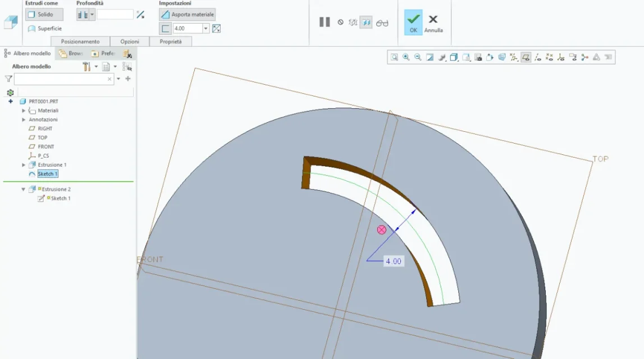Click the triangular simulation display icon
Viewport: 644px width, 359px height.
point(596,57)
